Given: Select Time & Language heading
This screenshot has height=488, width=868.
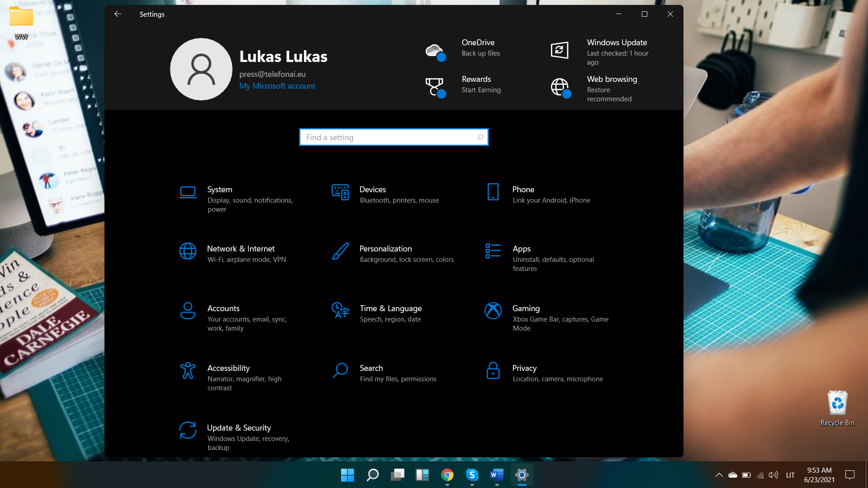Looking at the screenshot, I should pyautogui.click(x=391, y=308).
